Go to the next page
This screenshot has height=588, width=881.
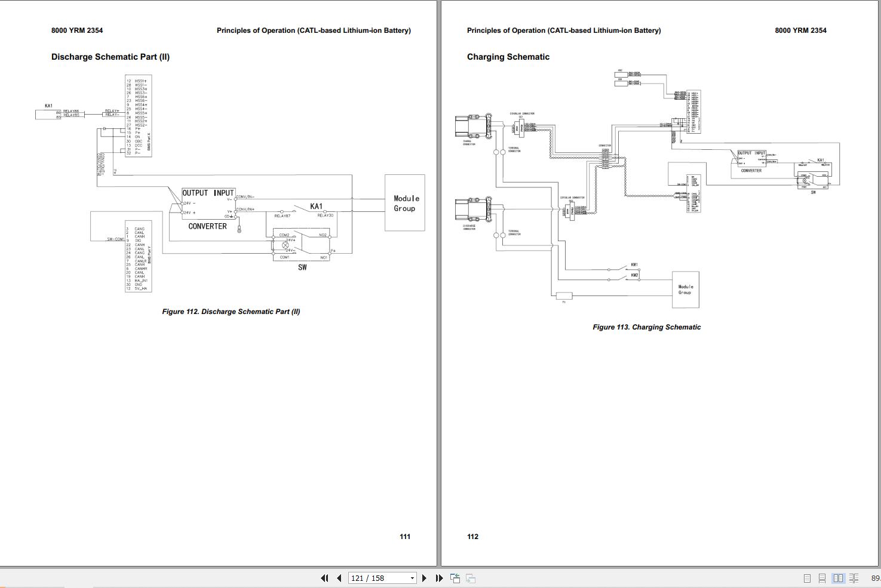(424, 578)
